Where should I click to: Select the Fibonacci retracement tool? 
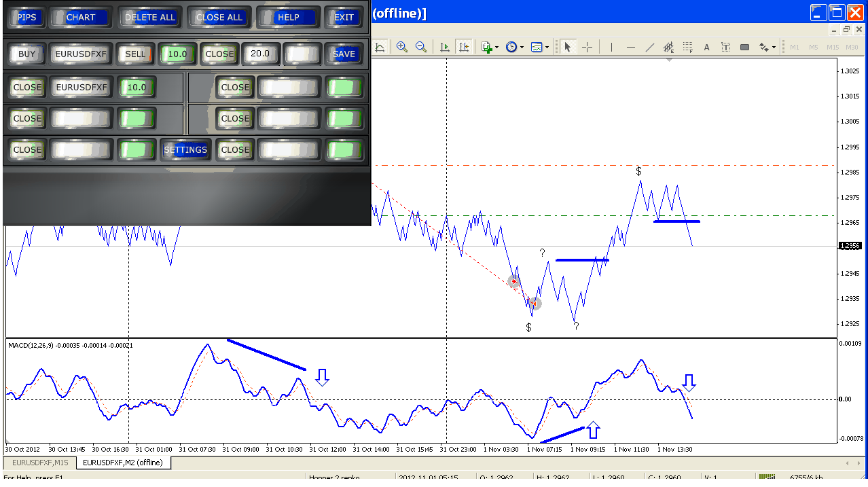tap(688, 47)
